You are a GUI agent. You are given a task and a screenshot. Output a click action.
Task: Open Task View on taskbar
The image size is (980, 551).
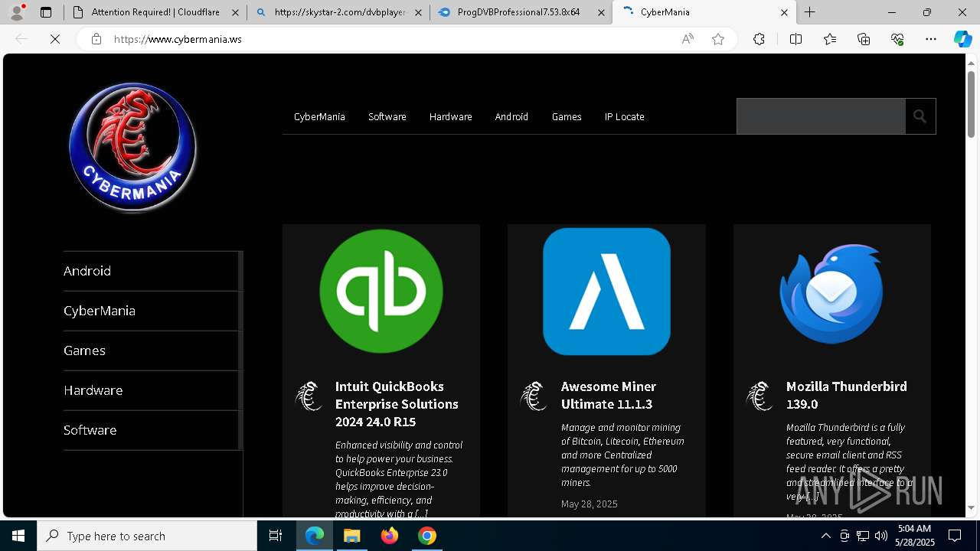(276, 536)
